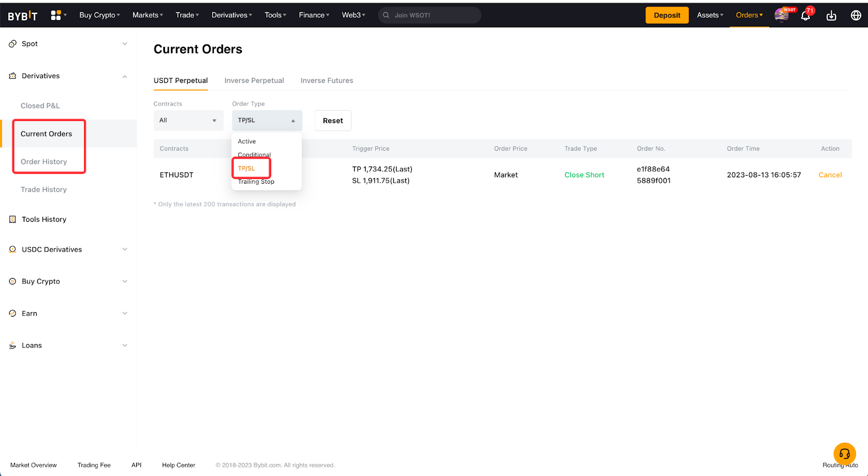Switch to the Inverse Perpetual tab
The width and height of the screenshot is (868, 476).
pos(254,81)
